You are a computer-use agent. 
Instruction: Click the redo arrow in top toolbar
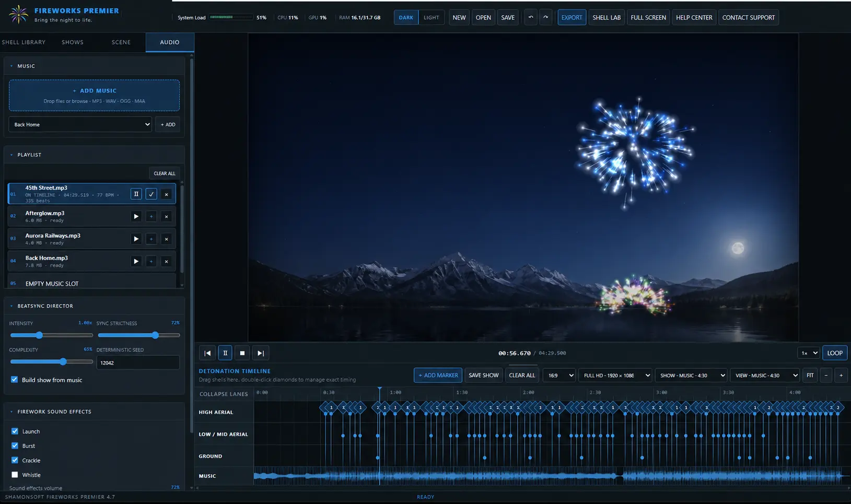(545, 17)
